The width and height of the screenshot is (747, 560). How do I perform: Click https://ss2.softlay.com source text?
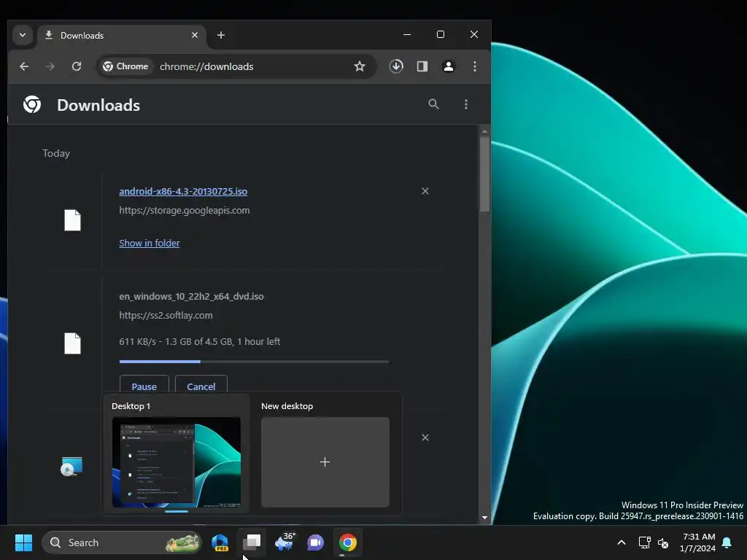coord(166,315)
